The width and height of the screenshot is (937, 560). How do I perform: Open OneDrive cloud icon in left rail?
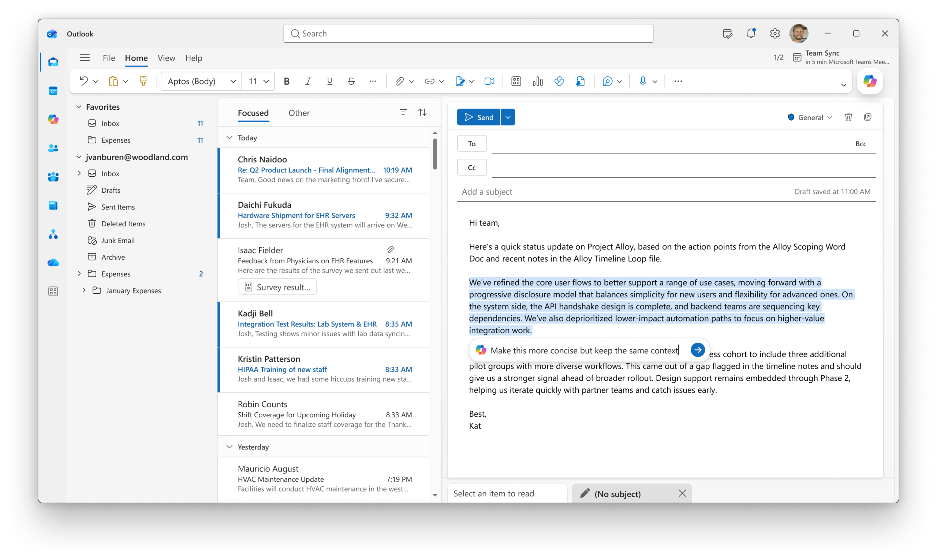pos(53,263)
